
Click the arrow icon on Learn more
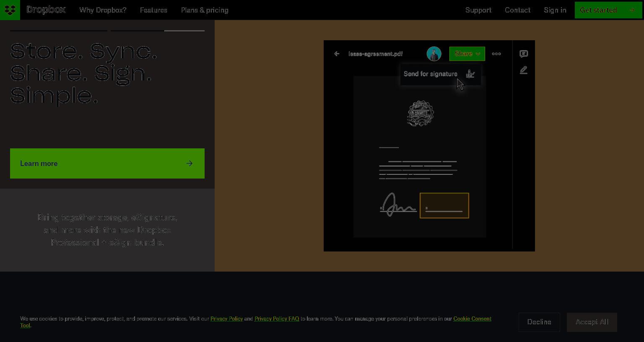190,163
